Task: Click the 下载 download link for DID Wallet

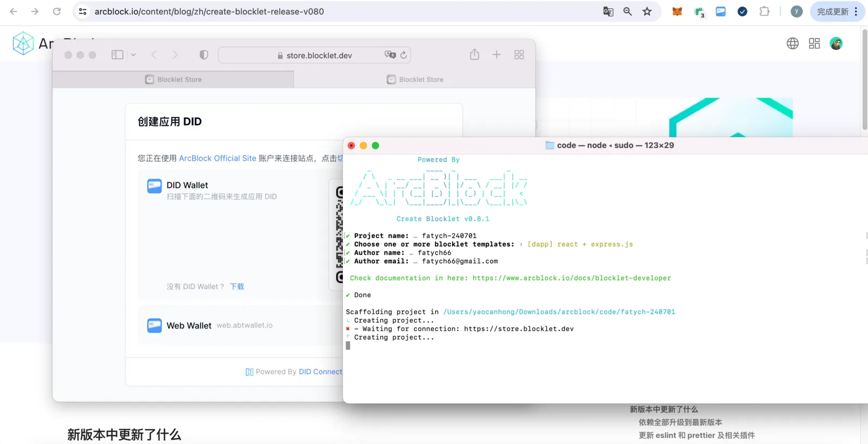Action: (x=237, y=287)
